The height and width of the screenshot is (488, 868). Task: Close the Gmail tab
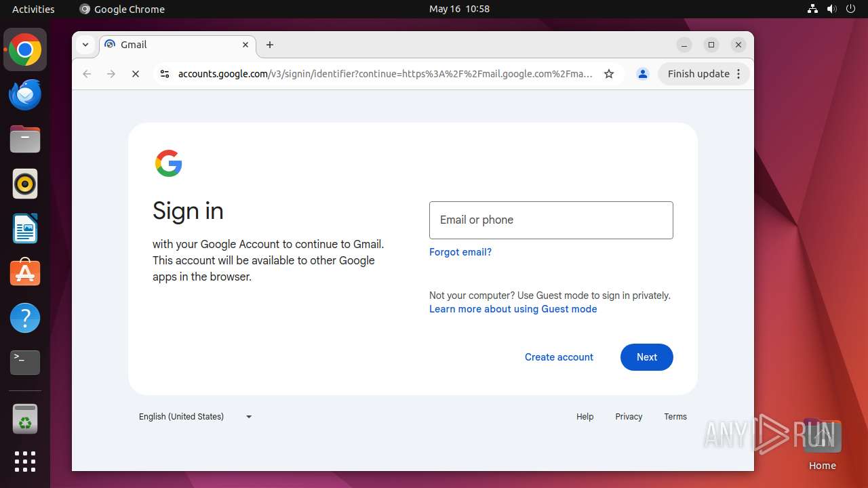(245, 45)
